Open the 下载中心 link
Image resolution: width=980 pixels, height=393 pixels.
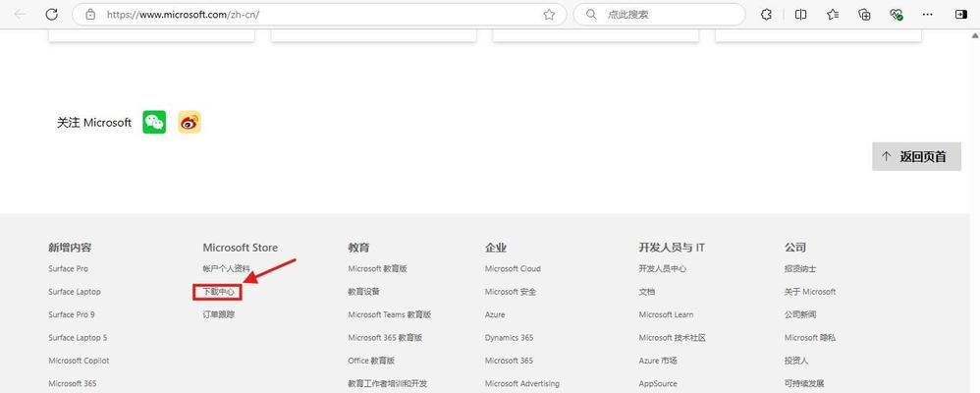pos(218,292)
